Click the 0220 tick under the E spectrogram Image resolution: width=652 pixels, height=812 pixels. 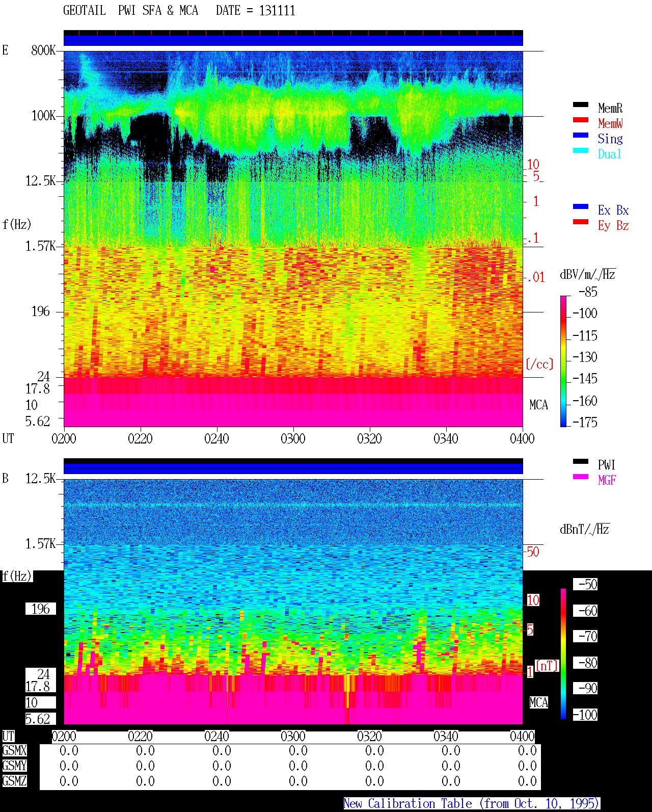[140, 439]
